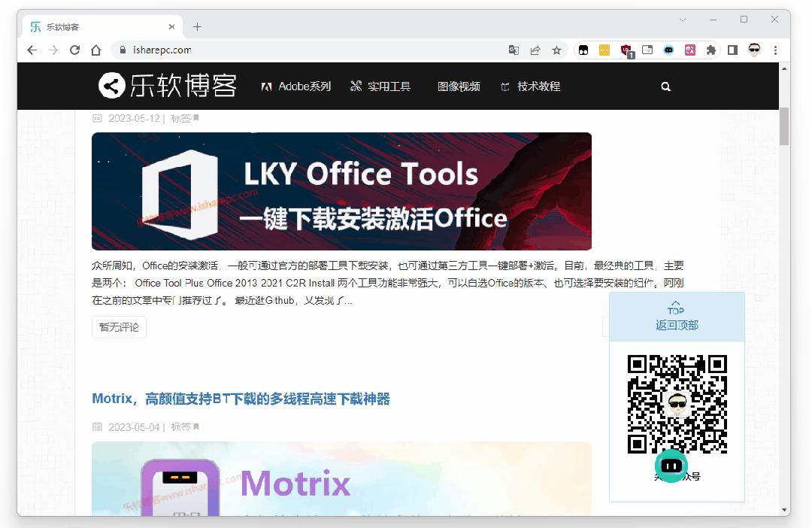Open the 技术教程 menu
Image resolution: width=812 pixels, height=528 pixels.
[531, 86]
